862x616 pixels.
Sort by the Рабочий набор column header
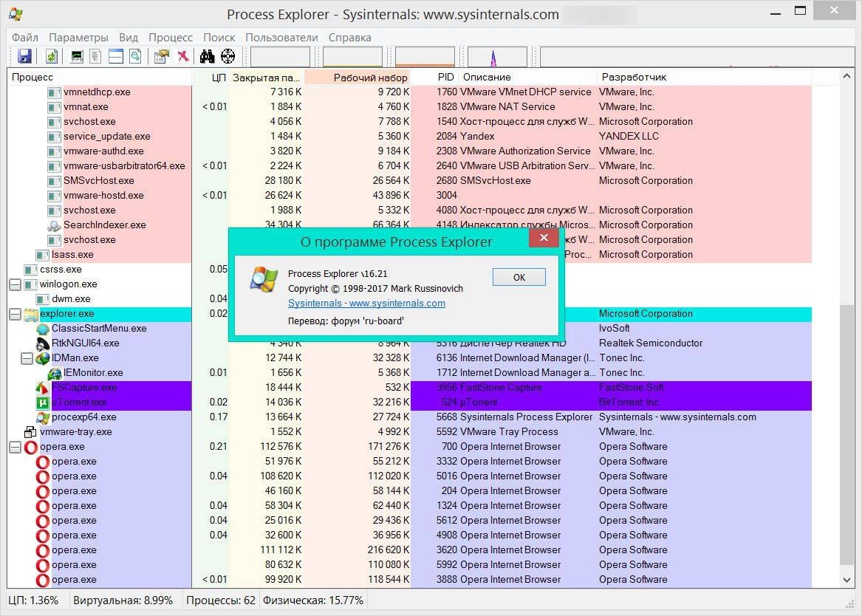358,77
